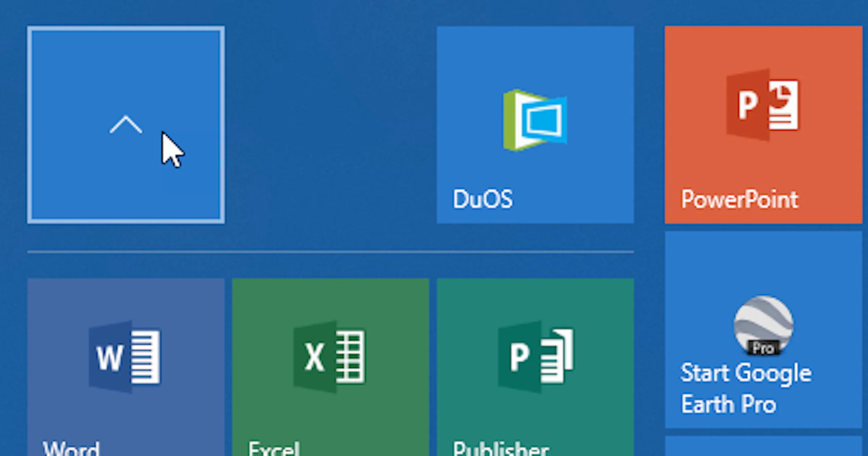Launch Excel from the green tile

[331, 367]
